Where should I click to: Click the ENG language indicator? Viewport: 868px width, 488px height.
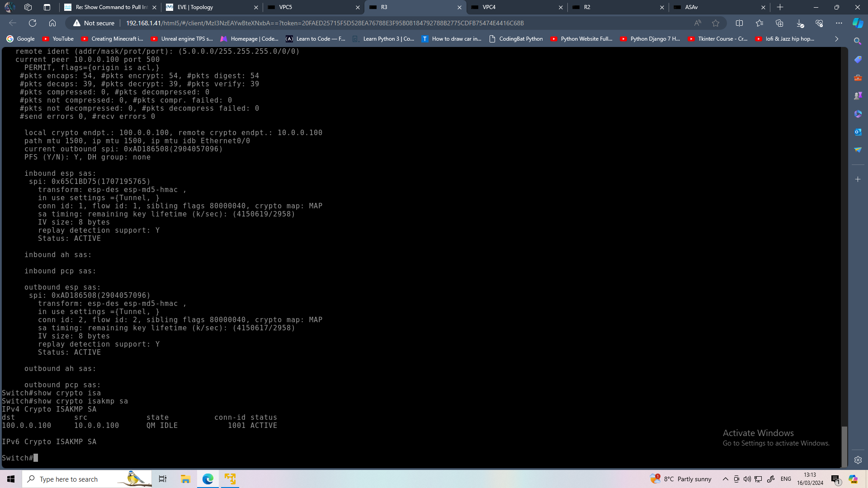tap(786, 479)
